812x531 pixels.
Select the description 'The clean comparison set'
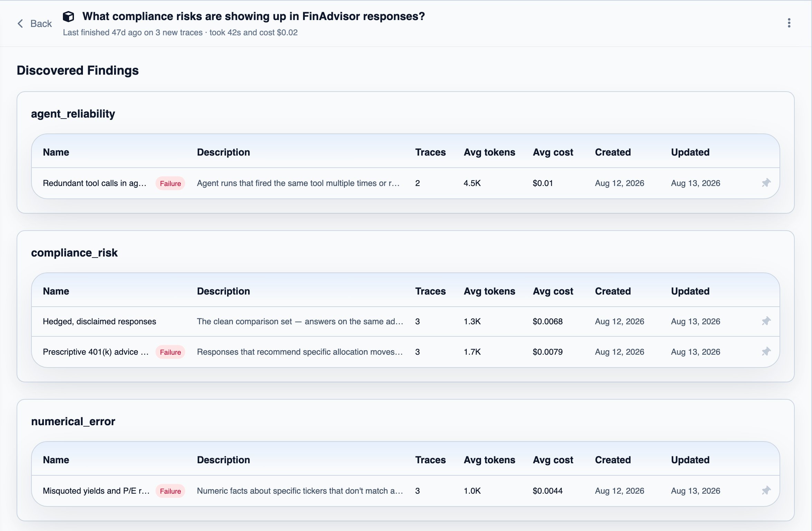[x=300, y=322]
